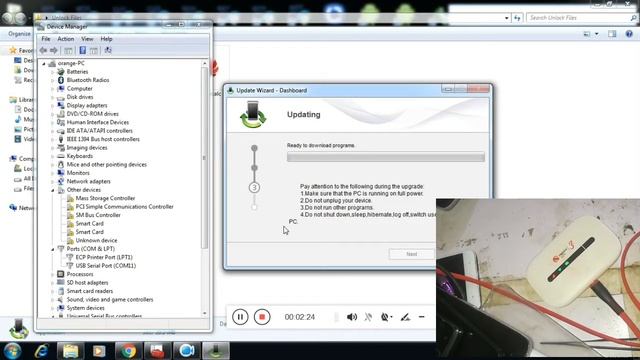Open Device Manager Help menu

coord(106,39)
